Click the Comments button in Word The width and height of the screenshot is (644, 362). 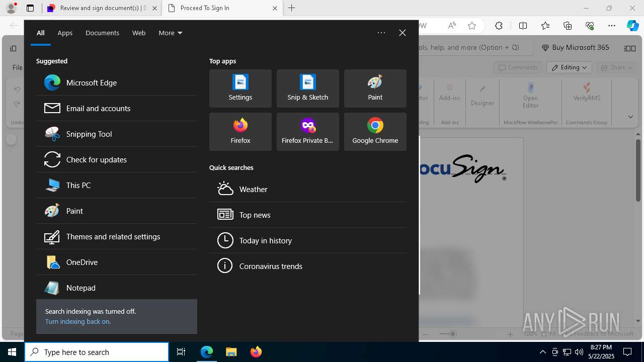tap(518, 67)
